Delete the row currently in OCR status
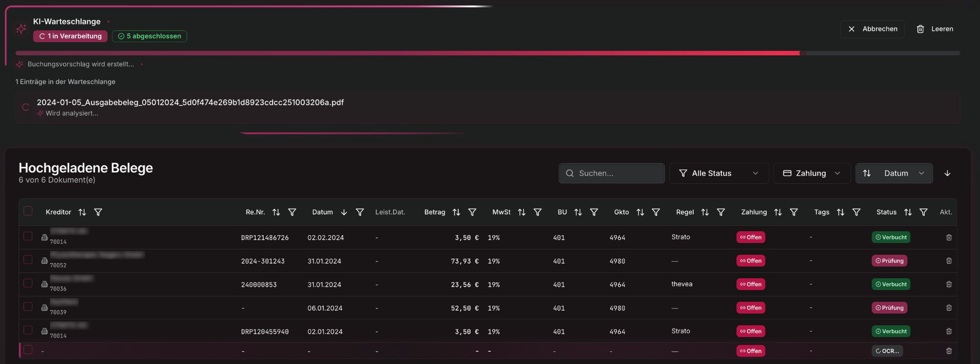This screenshot has width=980, height=364. pos(949,351)
